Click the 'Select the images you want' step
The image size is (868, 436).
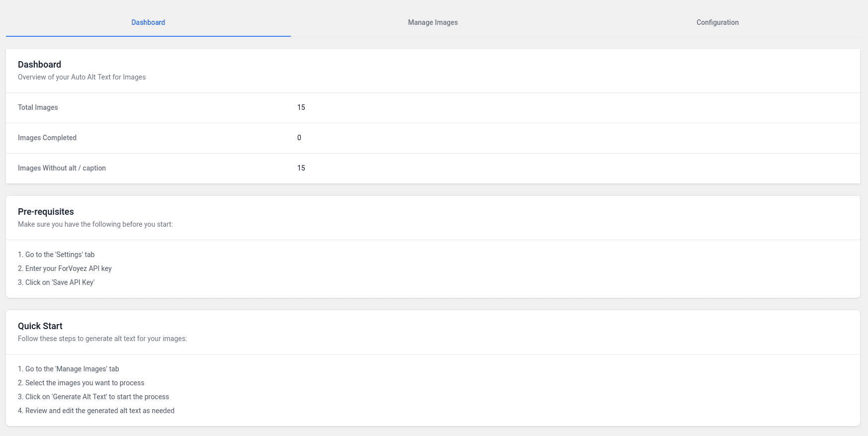pos(81,383)
